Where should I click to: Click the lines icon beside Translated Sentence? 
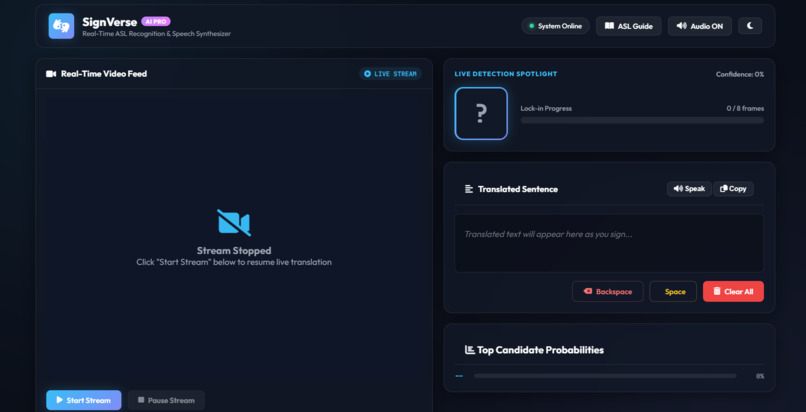468,189
